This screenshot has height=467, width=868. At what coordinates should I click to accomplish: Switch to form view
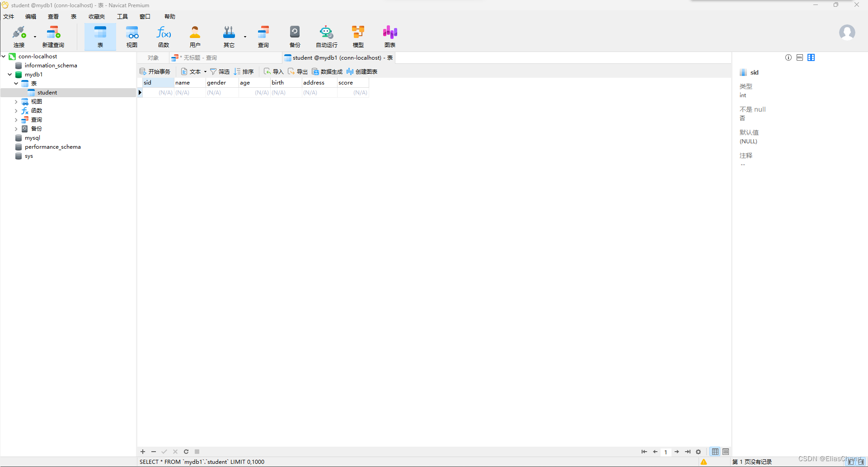point(726,452)
